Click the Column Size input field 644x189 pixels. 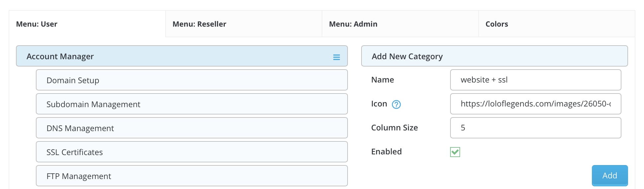(535, 128)
